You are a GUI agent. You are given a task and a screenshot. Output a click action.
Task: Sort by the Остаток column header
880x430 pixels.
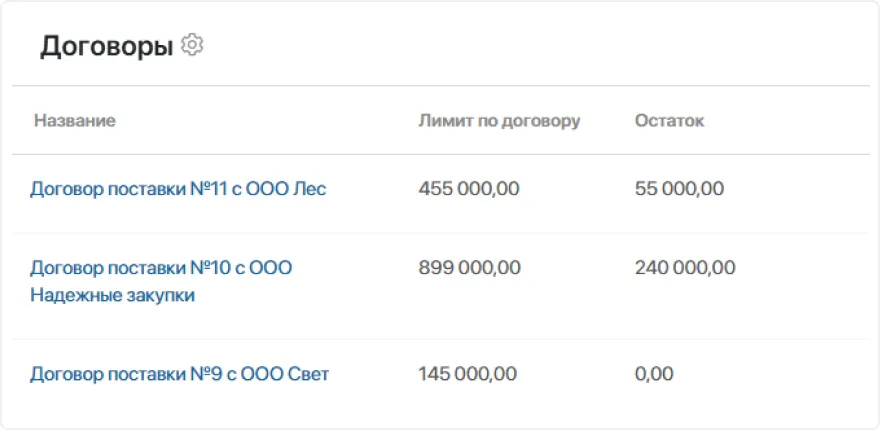tap(669, 121)
